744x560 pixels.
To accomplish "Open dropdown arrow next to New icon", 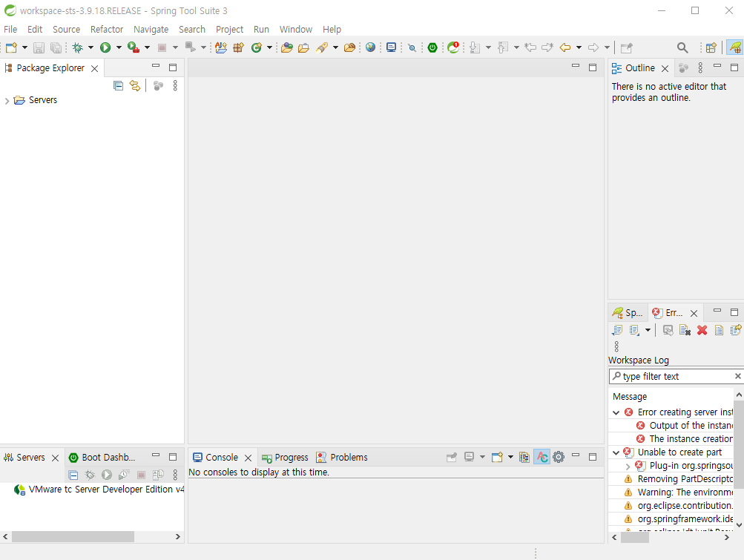I will pyautogui.click(x=24, y=47).
